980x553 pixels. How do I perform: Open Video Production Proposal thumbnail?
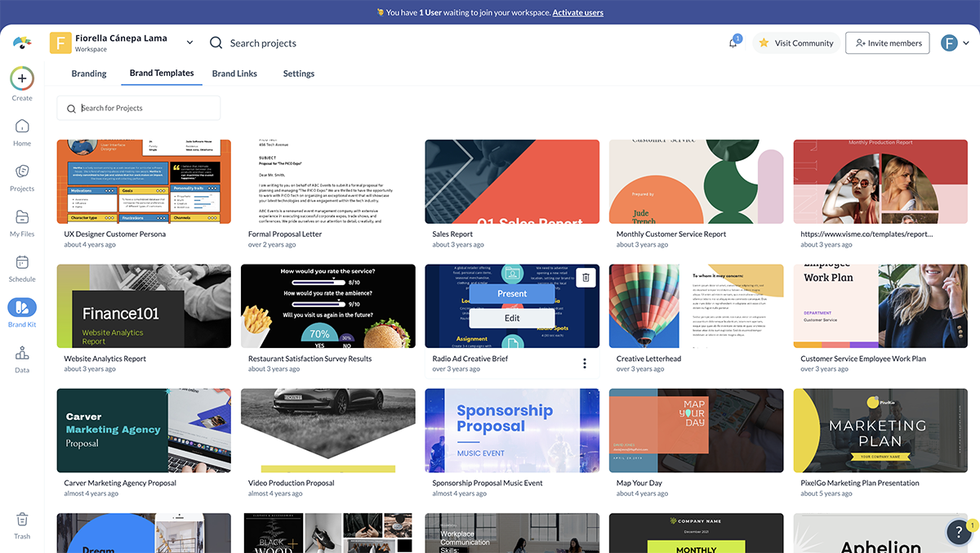pyautogui.click(x=328, y=430)
